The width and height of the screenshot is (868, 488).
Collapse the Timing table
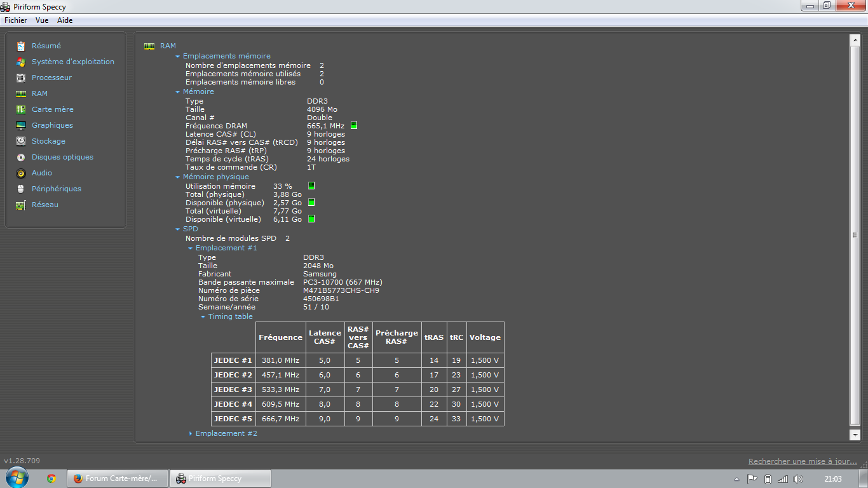coord(203,316)
